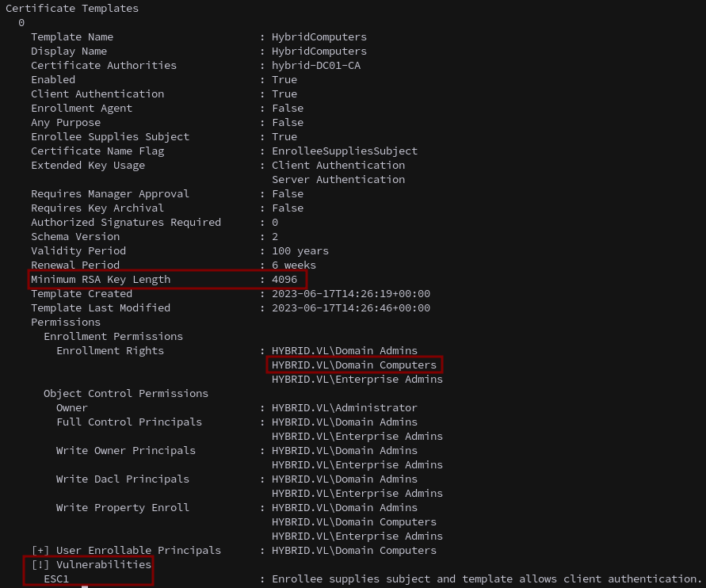
Task: Select highlighted Domain Computers under Enrollment Rights
Action: tap(353, 365)
